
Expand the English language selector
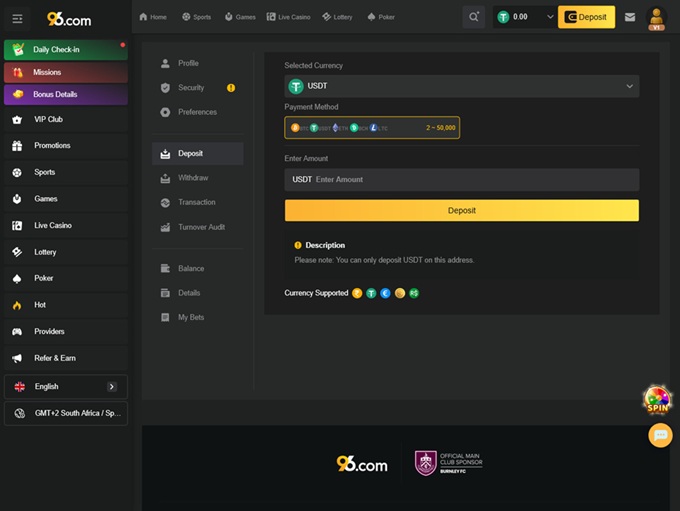tap(65, 386)
